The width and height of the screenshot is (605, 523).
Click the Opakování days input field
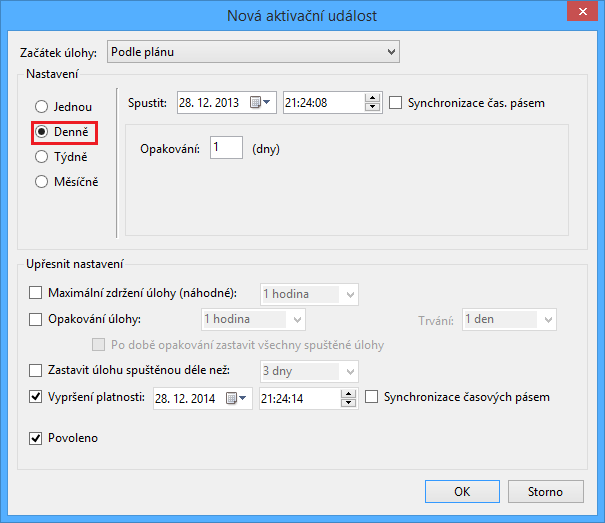point(226,149)
